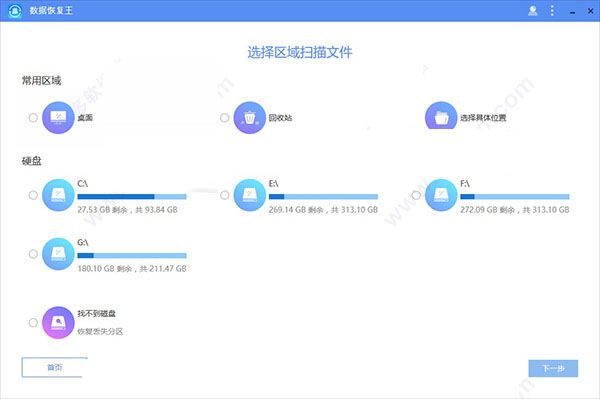Click the E:\ drive letter label
Viewport: 600px width, 399px height.
273,184
